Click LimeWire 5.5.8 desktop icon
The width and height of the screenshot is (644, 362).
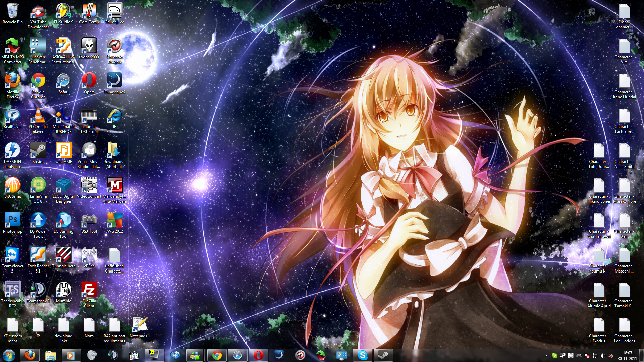38,190
